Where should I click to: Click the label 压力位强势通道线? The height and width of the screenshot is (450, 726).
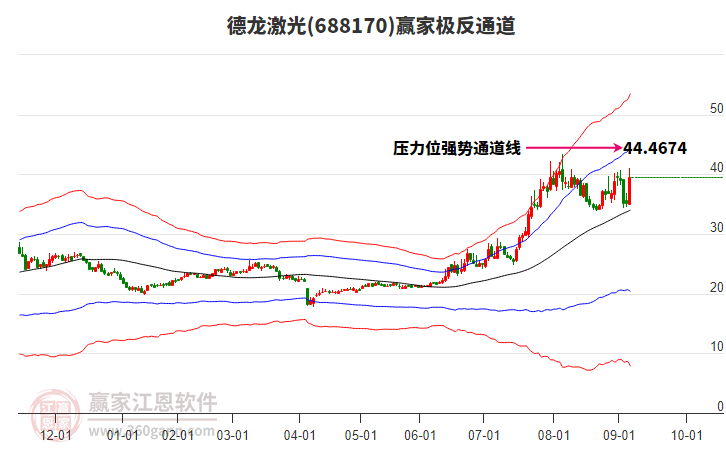pos(457,148)
